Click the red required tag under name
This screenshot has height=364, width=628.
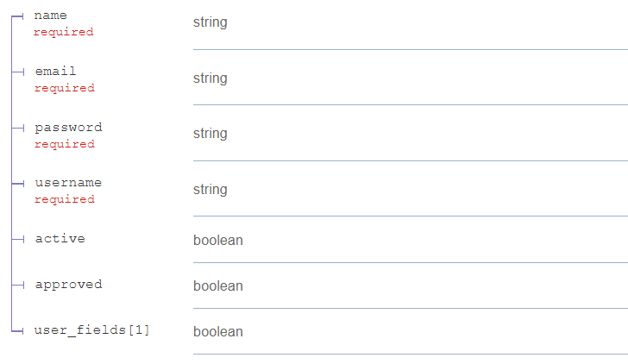coord(63,32)
